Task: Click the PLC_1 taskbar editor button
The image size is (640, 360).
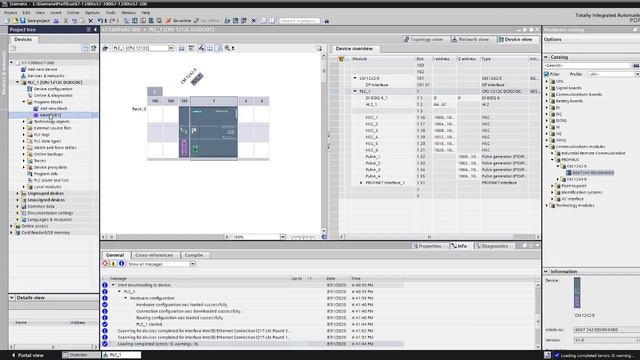Action: pyautogui.click(x=121, y=355)
